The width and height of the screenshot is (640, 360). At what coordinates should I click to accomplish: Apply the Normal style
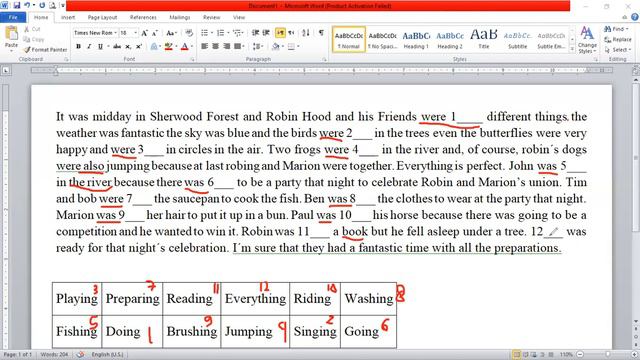[349, 40]
